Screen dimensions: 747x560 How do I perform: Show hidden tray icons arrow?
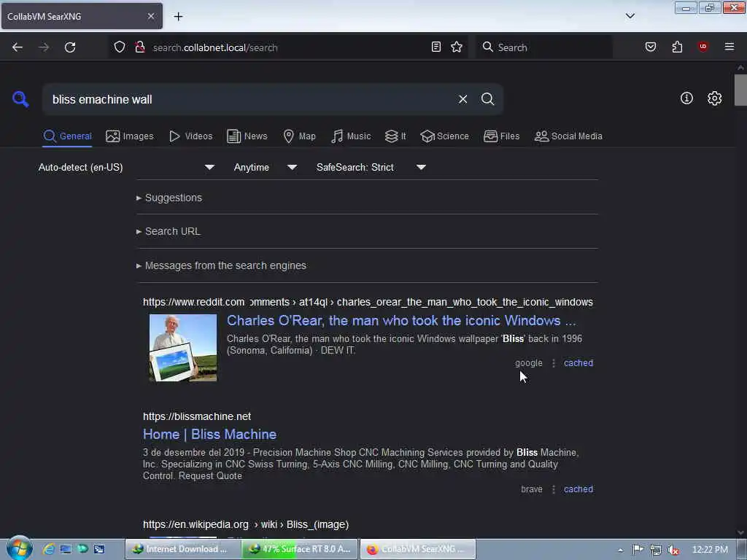click(x=620, y=550)
